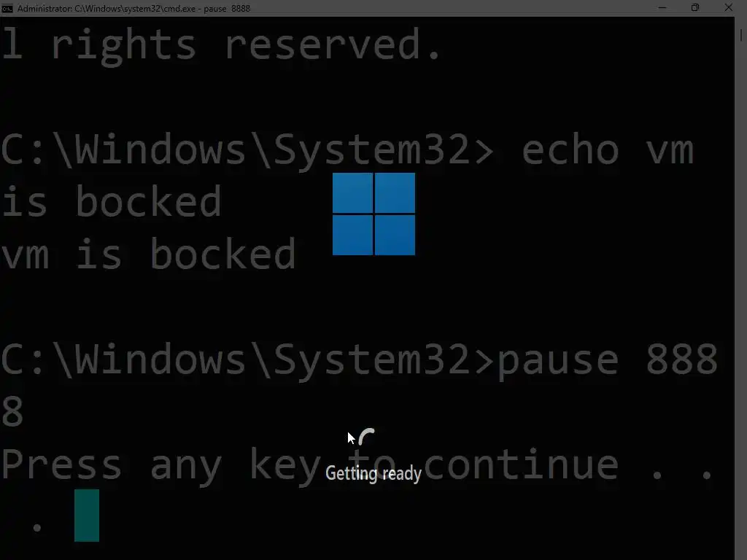The image size is (747, 560).
Task: Click the blue Windows logo
Action: pos(373,214)
